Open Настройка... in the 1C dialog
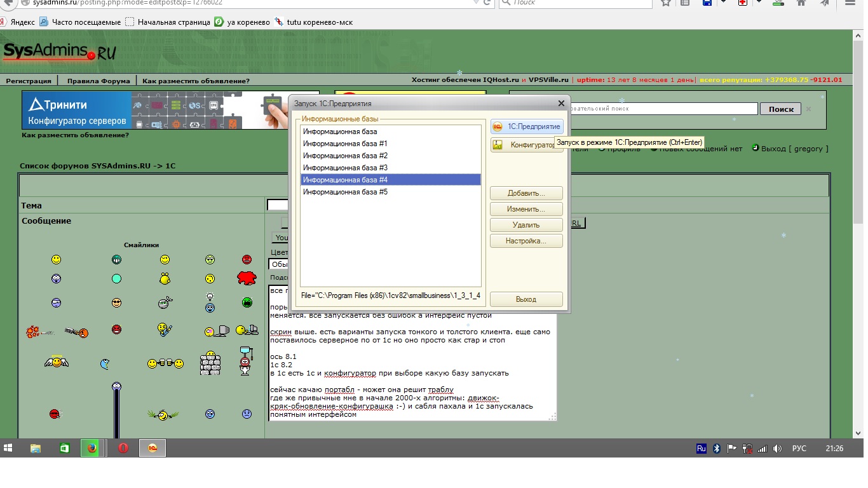The width and height of the screenshot is (868, 488). pyautogui.click(x=526, y=241)
